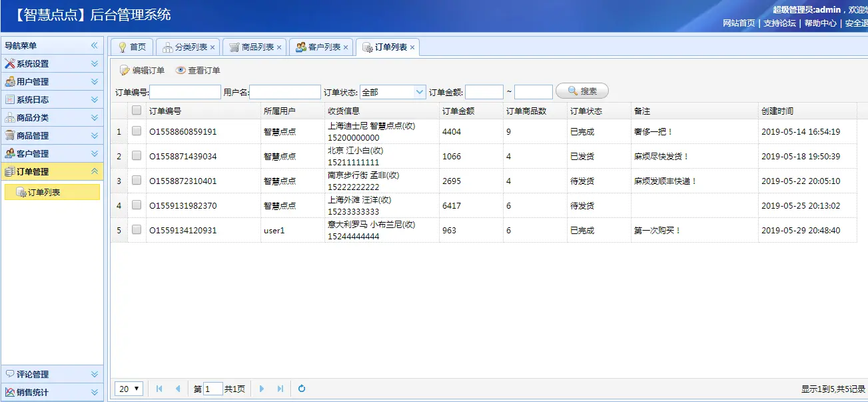This screenshot has height=402, width=868.
Task: Click the 商品分类 hierarchy icon
Action: click(10, 118)
